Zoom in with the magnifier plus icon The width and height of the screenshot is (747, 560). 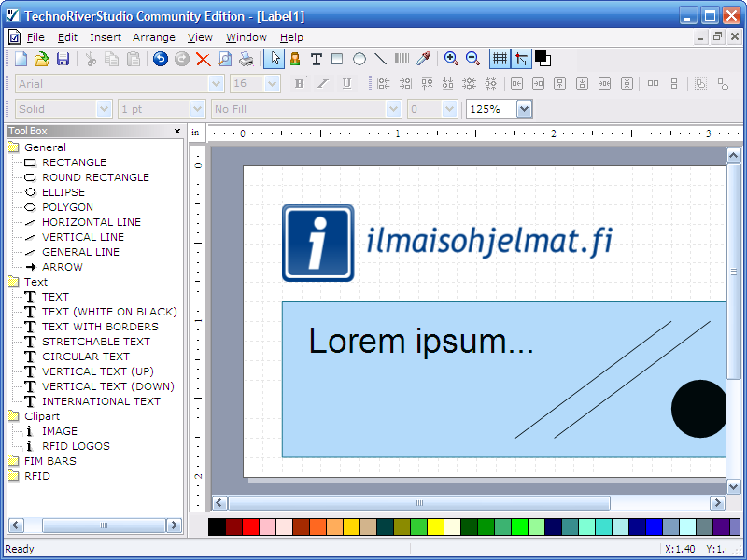pos(451,59)
